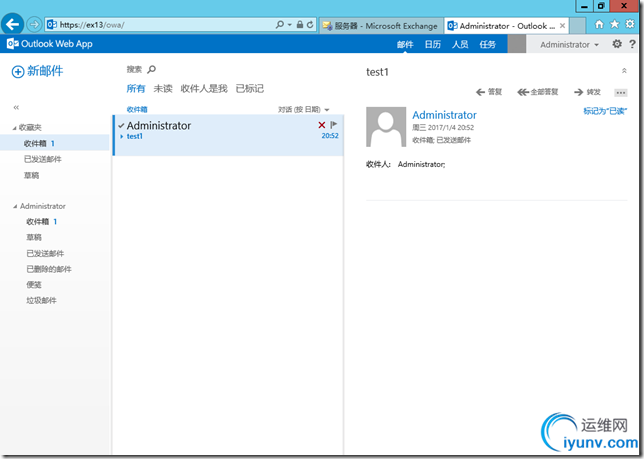644x459 pixels.
Task: Switch to 邮件 mail module
Action: pos(405,44)
